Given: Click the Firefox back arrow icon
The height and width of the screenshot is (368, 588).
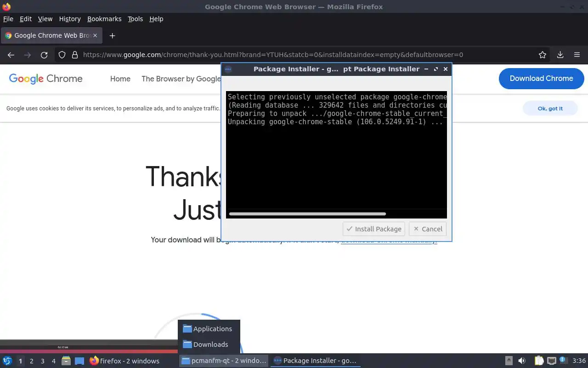Looking at the screenshot, I should click(x=11, y=55).
